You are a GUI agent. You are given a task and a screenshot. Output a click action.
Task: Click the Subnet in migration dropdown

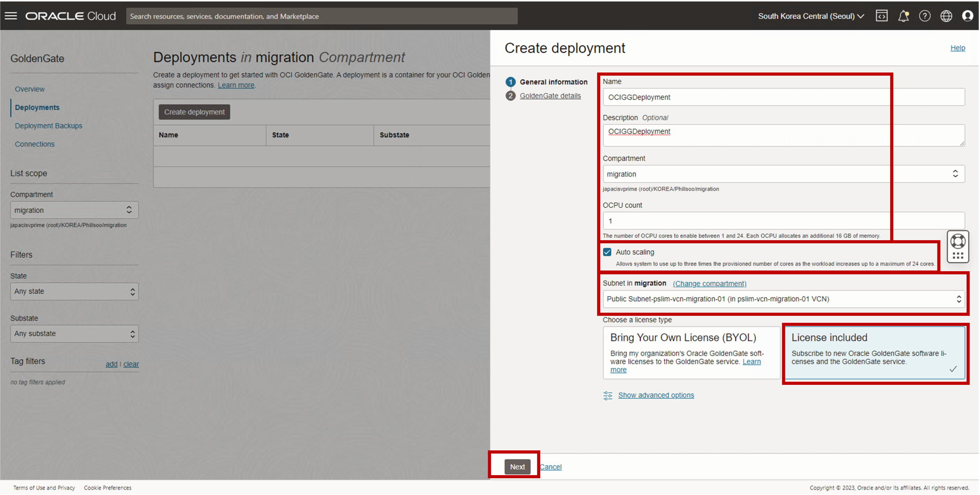(782, 299)
